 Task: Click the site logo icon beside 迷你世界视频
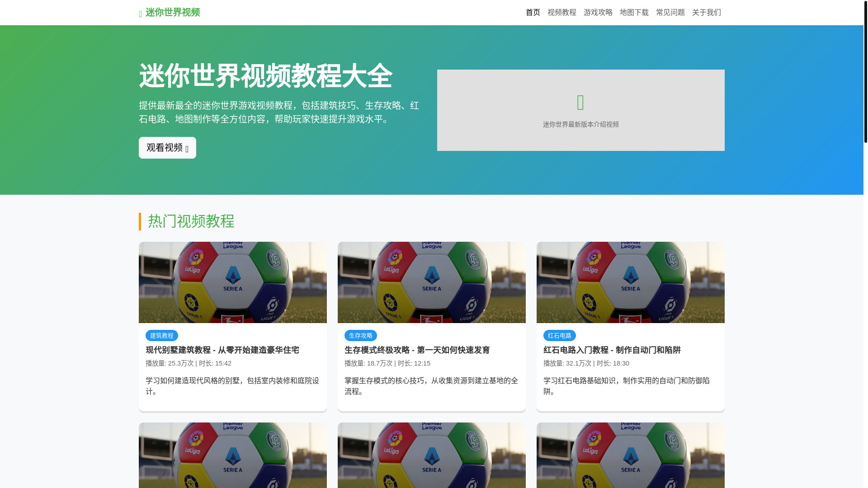[140, 14]
